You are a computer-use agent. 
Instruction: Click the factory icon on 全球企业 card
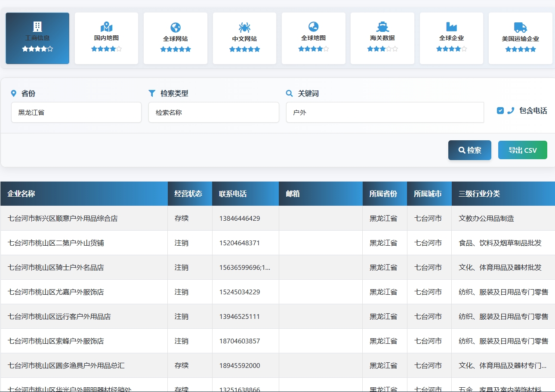tap(451, 27)
